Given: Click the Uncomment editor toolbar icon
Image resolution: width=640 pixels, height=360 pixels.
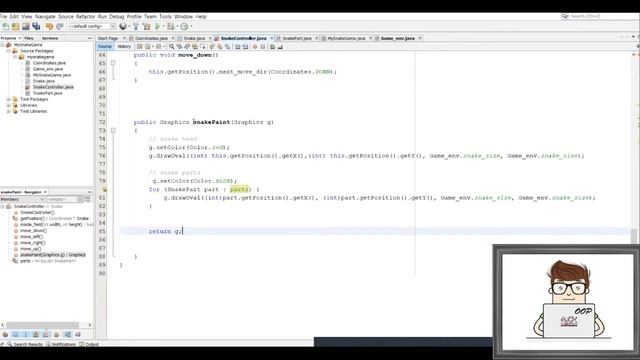Looking at the screenshot, I should pos(280,47).
